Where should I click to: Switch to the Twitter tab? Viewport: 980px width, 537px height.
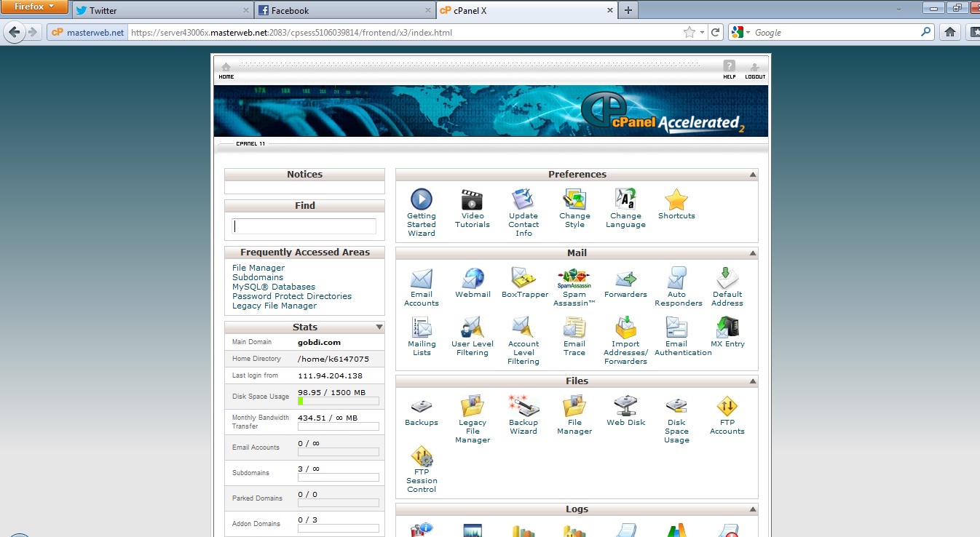(162, 10)
